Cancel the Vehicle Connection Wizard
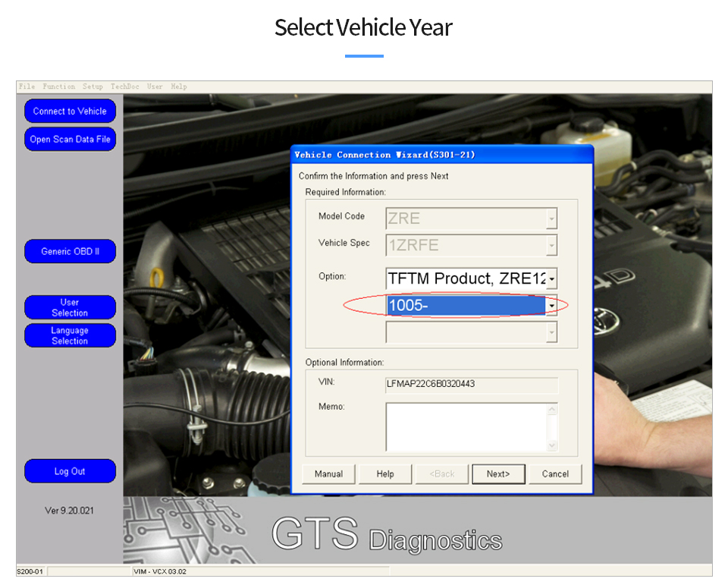Image resolution: width=728 pixels, height=588 pixels. (x=555, y=473)
